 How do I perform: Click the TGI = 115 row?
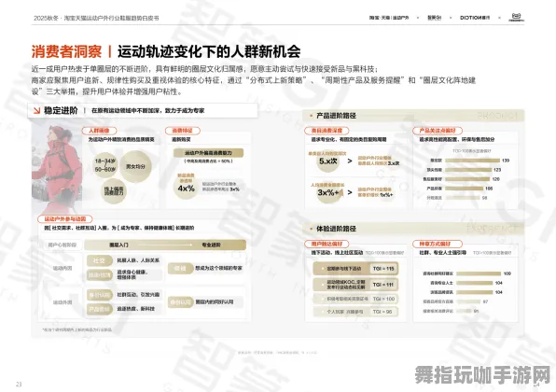tap(355, 269)
